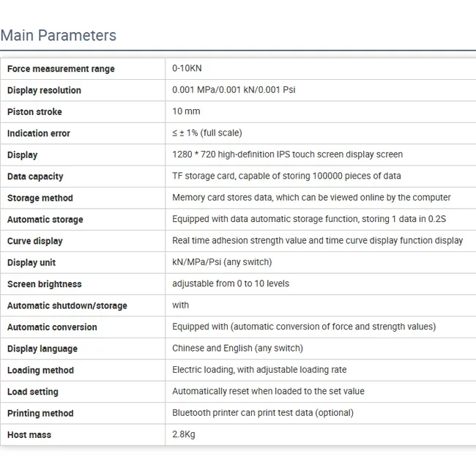Viewport: 476px width, 476px height.
Task: Click the Real time adhesion strength text
Action: click(x=317, y=241)
